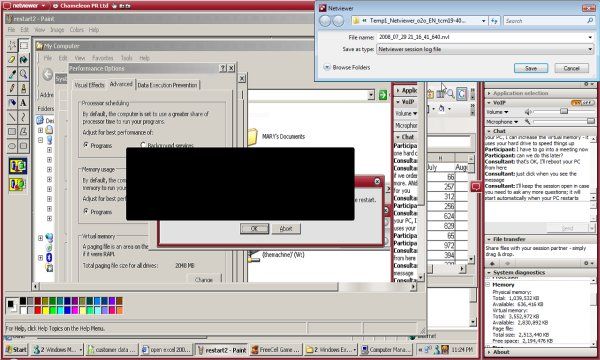600x360 pixels.
Task: Collapse the VoIP section in right panel
Action: [x=489, y=103]
